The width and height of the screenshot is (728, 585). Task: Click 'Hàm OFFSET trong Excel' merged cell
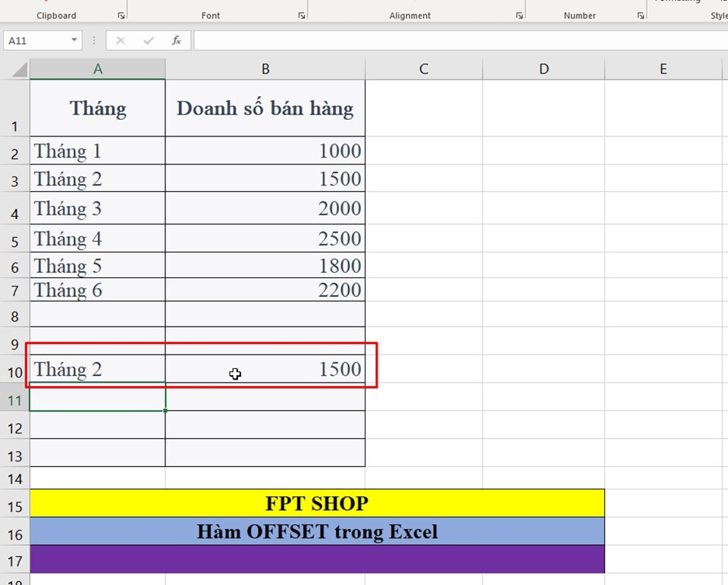(317, 531)
